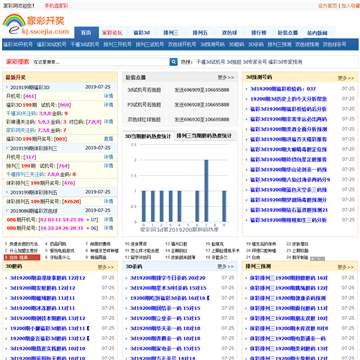Click 加入收藏 link at top right
The height and width of the screenshot is (360, 360).
pos(350,6)
